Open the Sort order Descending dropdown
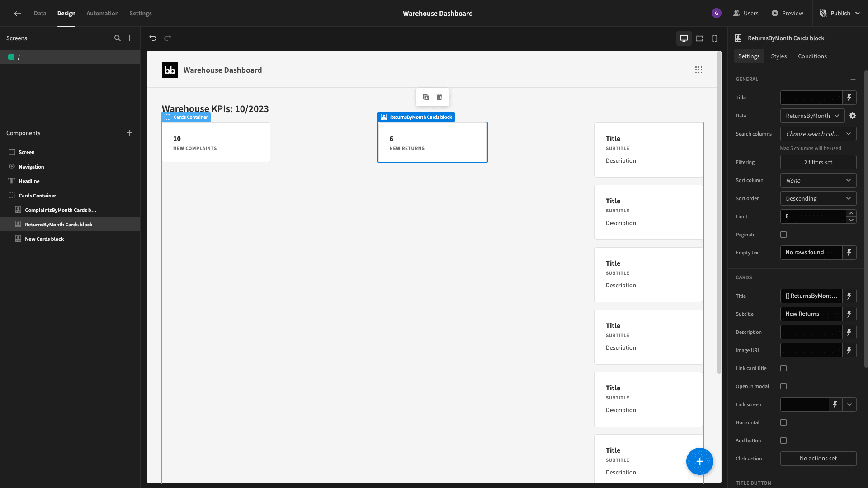The height and width of the screenshot is (488, 868). click(x=818, y=198)
